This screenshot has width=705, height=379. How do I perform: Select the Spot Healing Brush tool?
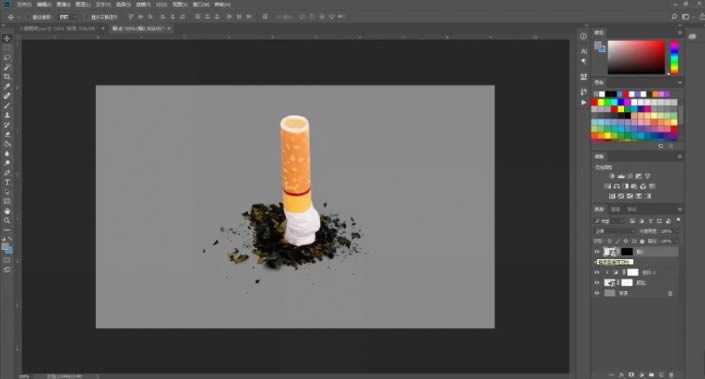point(7,96)
